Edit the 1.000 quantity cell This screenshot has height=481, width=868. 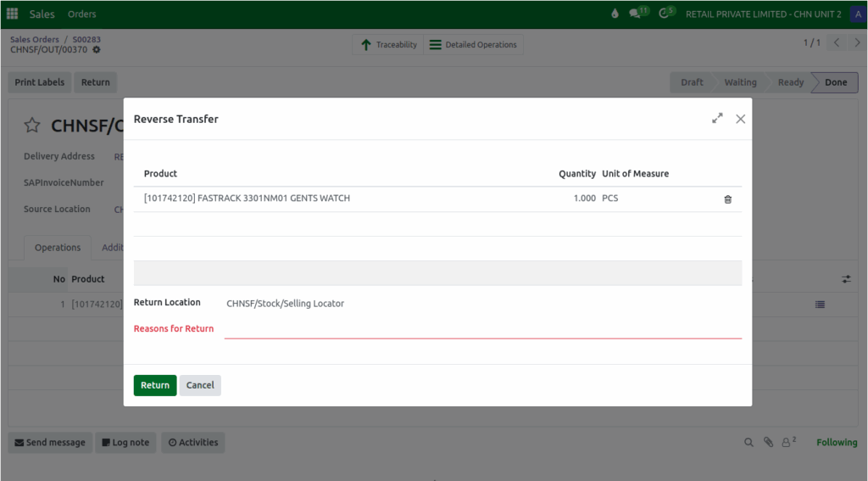(585, 198)
